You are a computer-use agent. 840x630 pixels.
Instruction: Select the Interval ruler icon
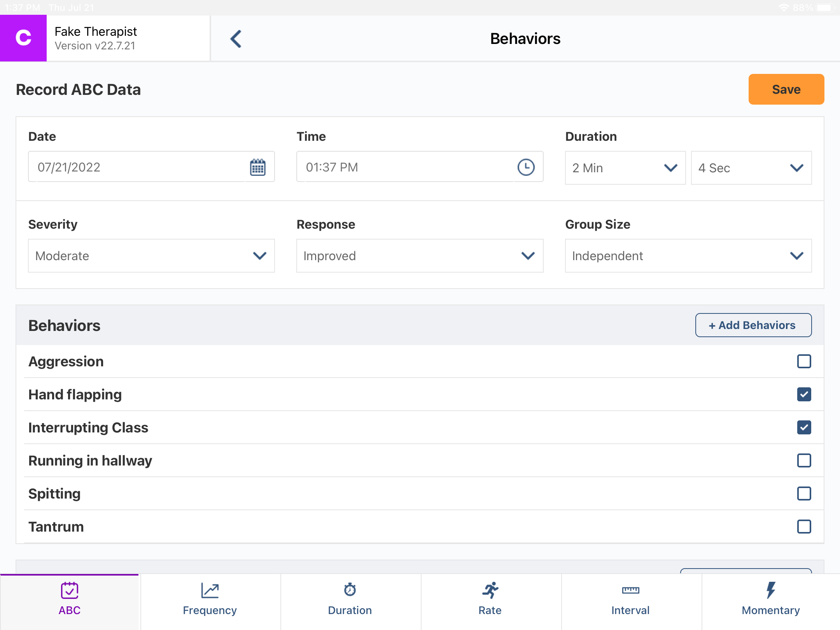630,589
